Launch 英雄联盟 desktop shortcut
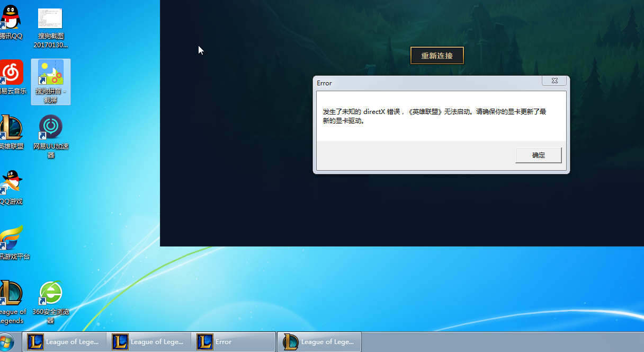This screenshot has height=352, width=644. click(11, 132)
